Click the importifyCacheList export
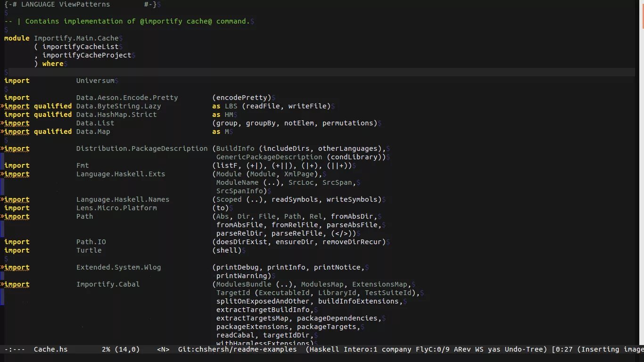This screenshot has height=362, width=644. click(x=80, y=47)
